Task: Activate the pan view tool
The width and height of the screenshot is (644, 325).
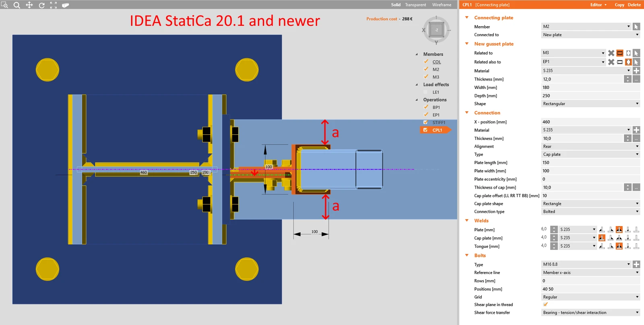Action: tap(29, 5)
